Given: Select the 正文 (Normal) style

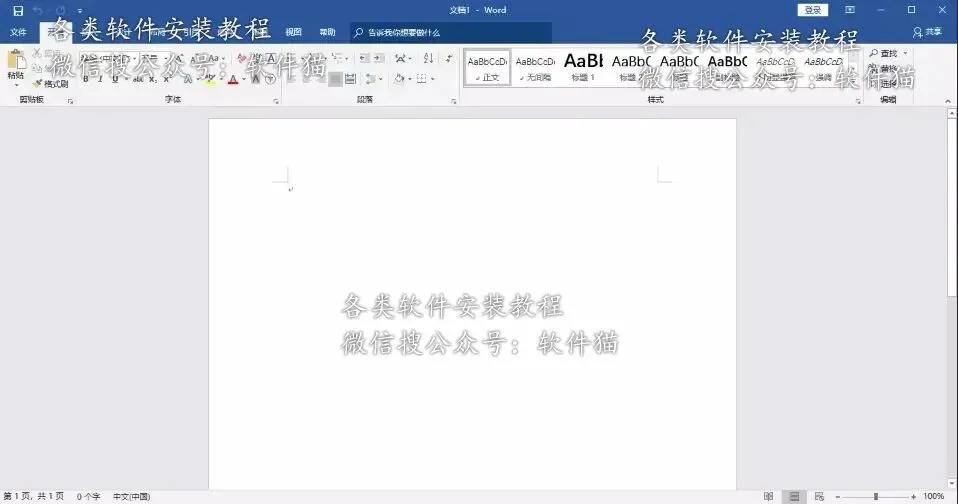Looking at the screenshot, I should pyautogui.click(x=487, y=68).
